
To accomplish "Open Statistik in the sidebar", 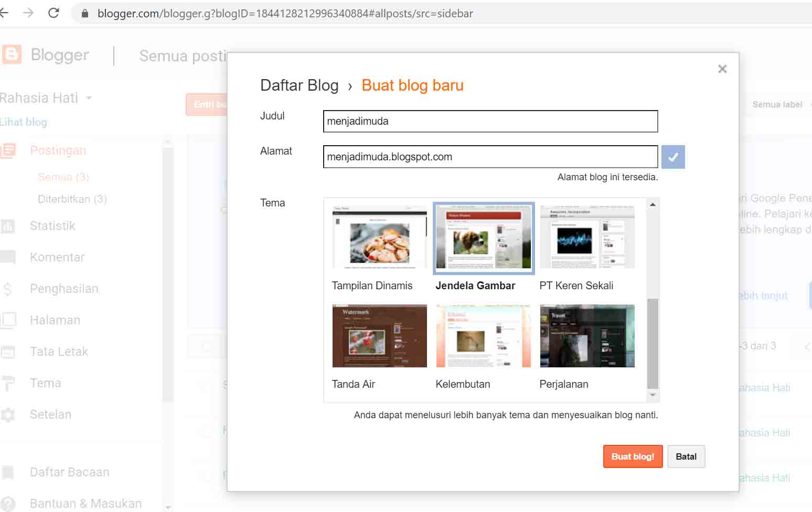I will (x=52, y=226).
